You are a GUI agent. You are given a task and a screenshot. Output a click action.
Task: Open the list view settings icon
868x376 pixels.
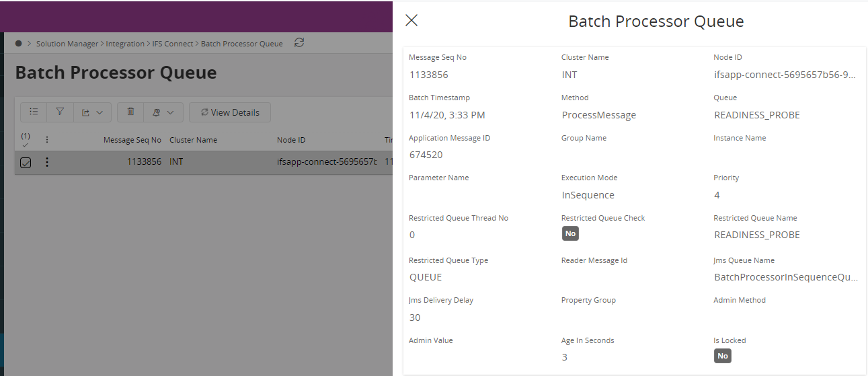pyautogui.click(x=34, y=112)
